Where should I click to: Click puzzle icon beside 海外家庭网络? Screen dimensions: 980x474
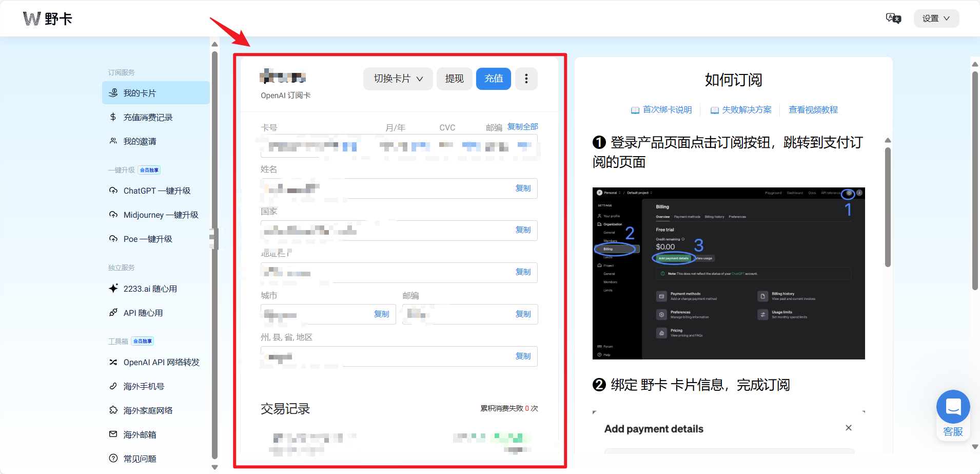(113, 410)
